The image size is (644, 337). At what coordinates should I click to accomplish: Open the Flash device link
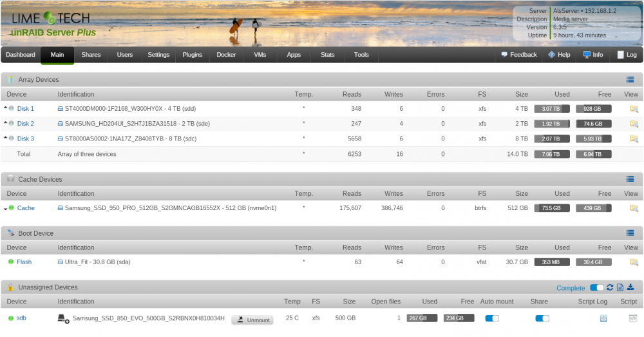pyautogui.click(x=24, y=262)
